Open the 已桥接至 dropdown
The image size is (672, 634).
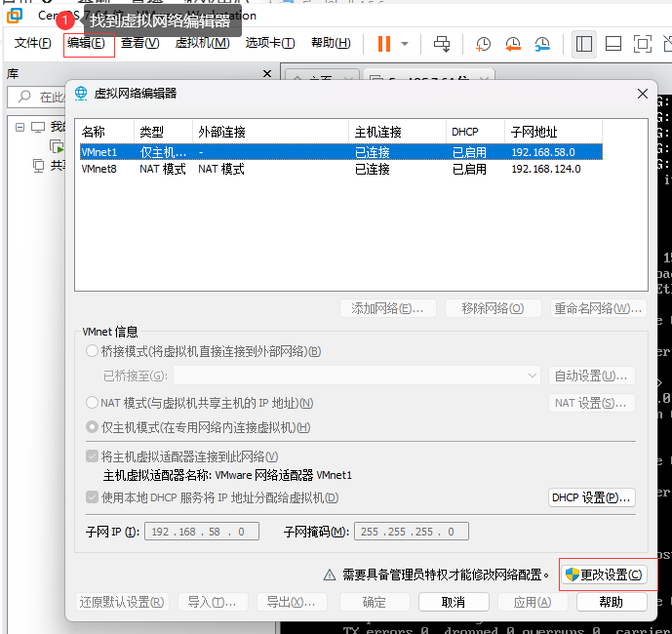click(x=357, y=376)
